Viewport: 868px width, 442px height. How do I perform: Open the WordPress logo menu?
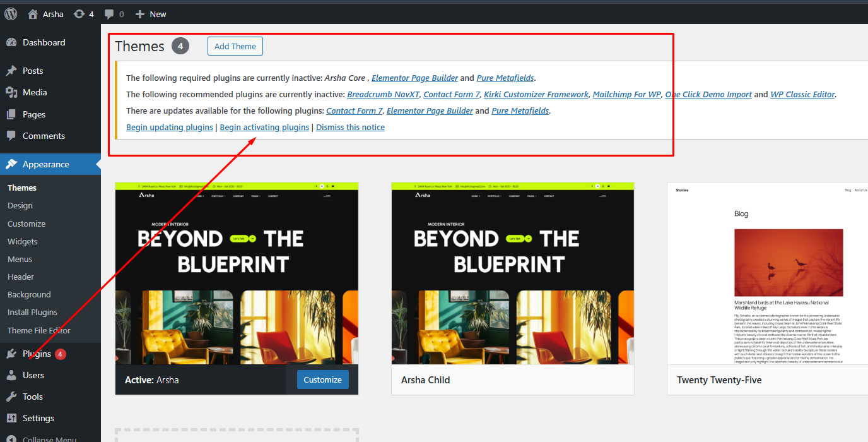pos(11,13)
